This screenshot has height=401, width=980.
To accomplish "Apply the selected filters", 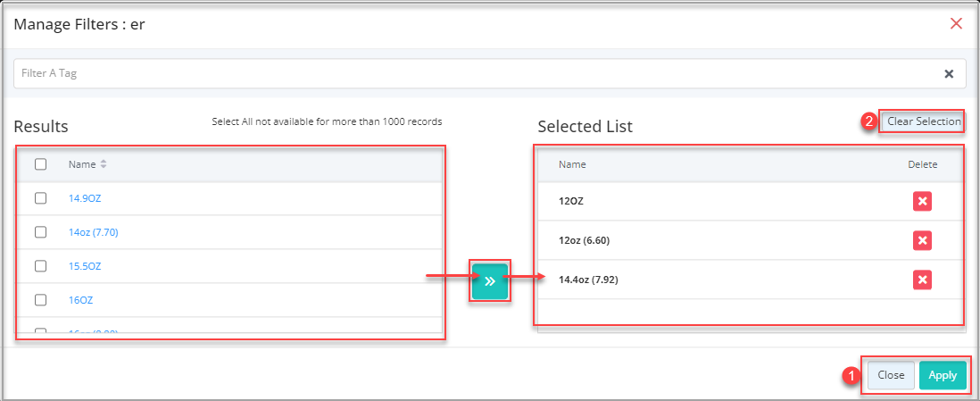I will pyautogui.click(x=943, y=375).
